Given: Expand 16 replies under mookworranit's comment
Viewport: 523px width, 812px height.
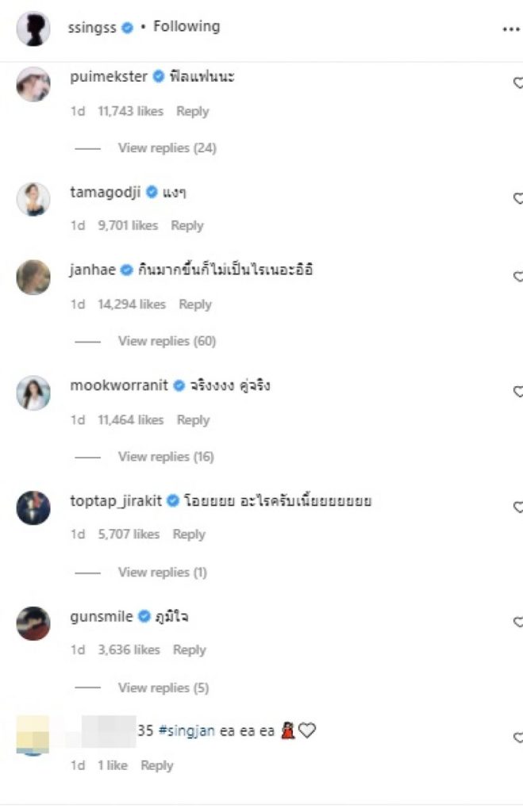Looking at the screenshot, I should [x=167, y=457].
